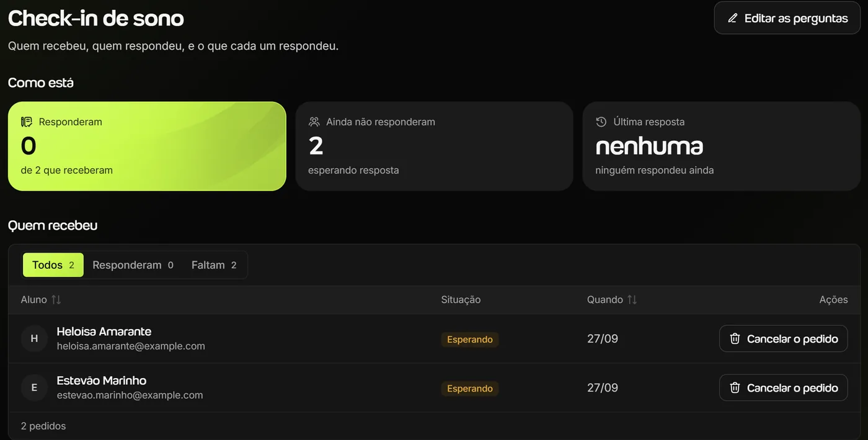Click the Como está heading
The height and width of the screenshot is (440, 868).
[x=41, y=83]
